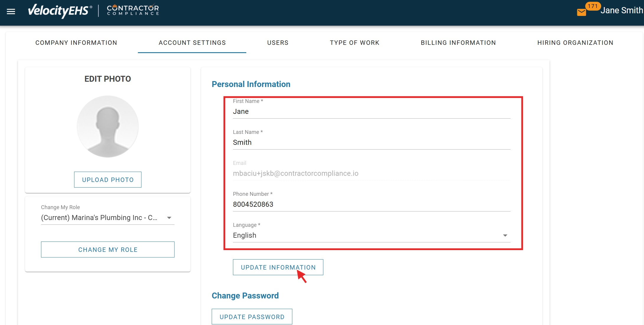Open the mail notifications envelope icon
The width and height of the screenshot is (644, 325).
click(581, 12)
